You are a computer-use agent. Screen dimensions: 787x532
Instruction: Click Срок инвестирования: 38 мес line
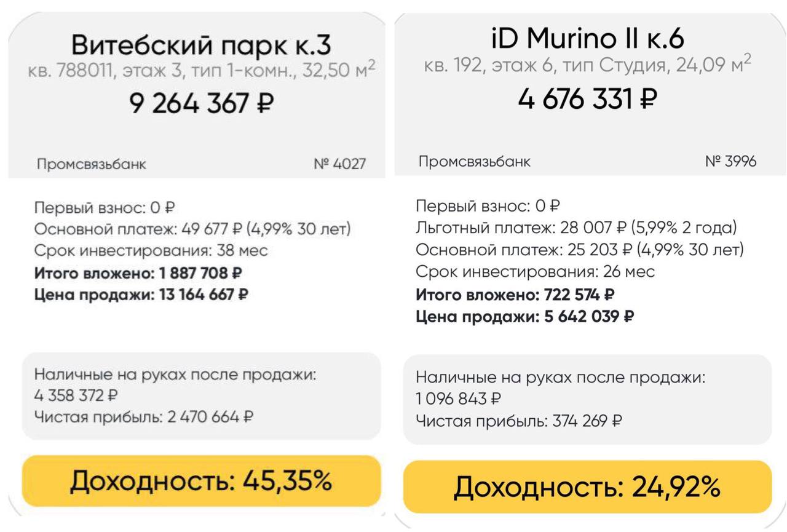tap(151, 251)
